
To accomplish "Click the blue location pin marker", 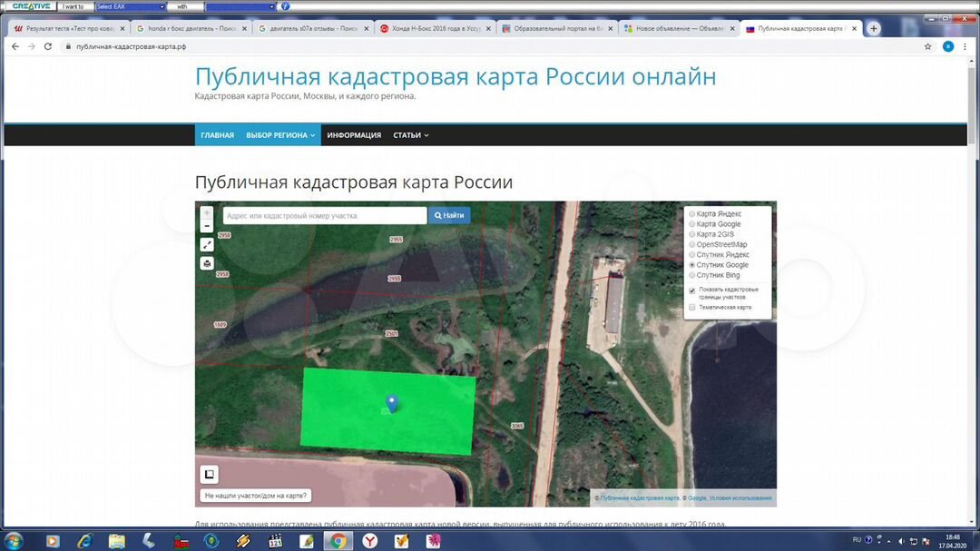I will pos(391,404).
